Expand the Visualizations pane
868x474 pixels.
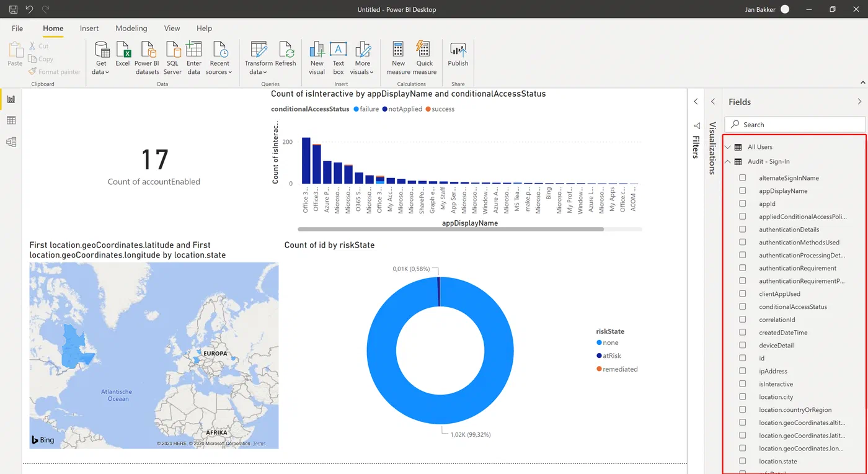(x=713, y=101)
